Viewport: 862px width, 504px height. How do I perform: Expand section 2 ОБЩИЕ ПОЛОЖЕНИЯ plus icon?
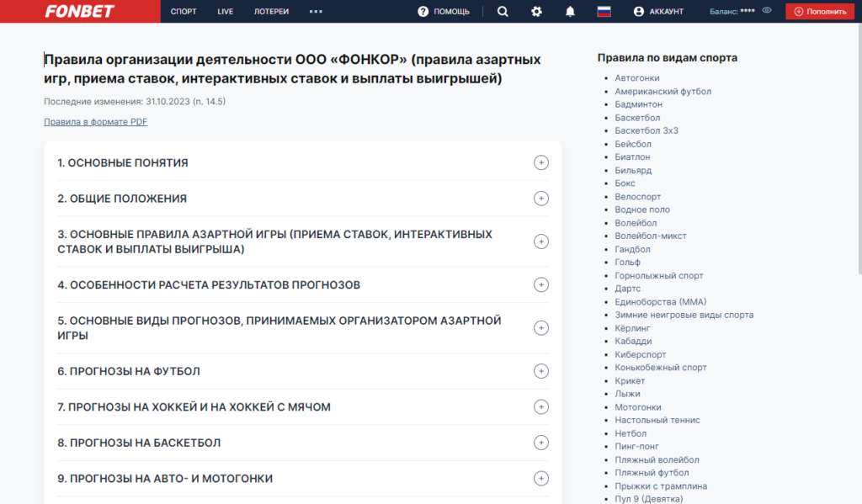pos(541,199)
